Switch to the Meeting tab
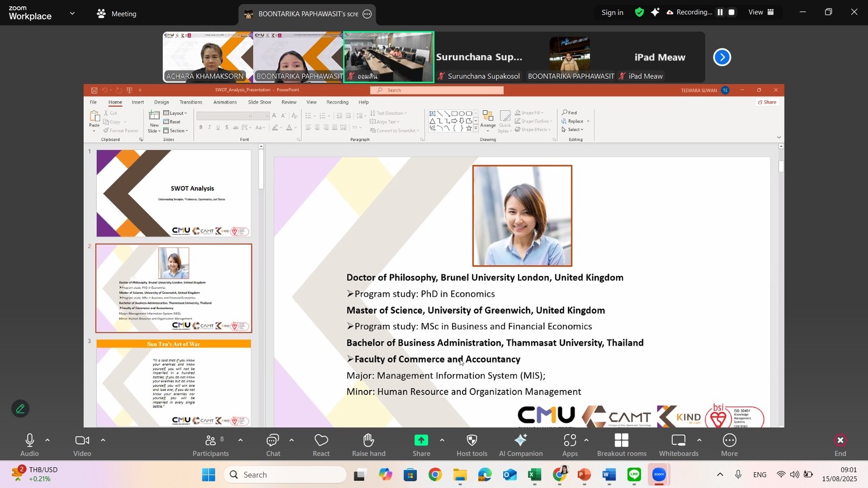 [117, 14]
